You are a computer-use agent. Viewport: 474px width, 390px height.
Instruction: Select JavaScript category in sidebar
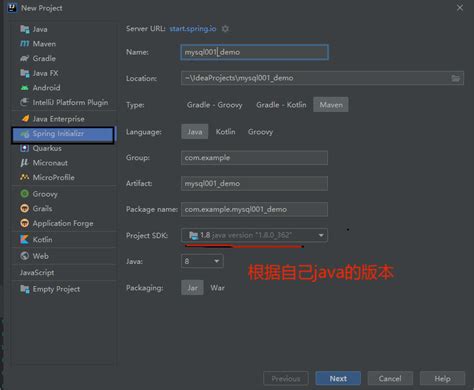click(x=64, y=272)
